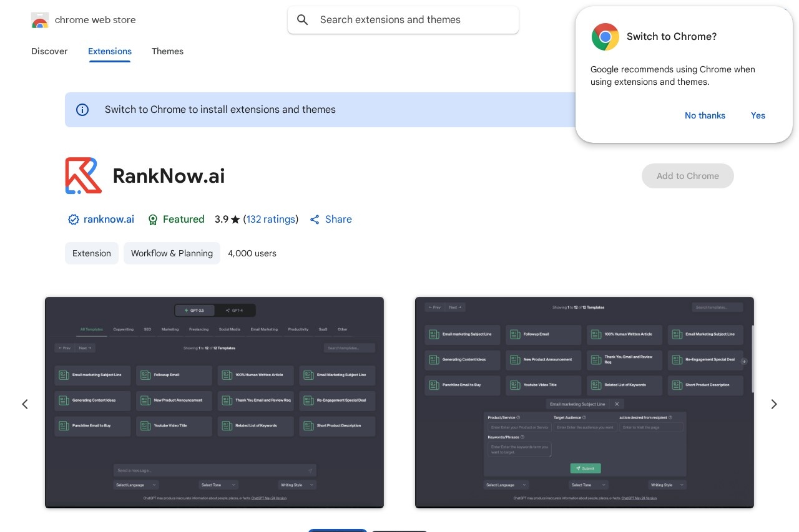This screenshot has width=799, height=532.
Task: Click the Featured badge icon
Action: pyautogui.click(x=153, y=220)
